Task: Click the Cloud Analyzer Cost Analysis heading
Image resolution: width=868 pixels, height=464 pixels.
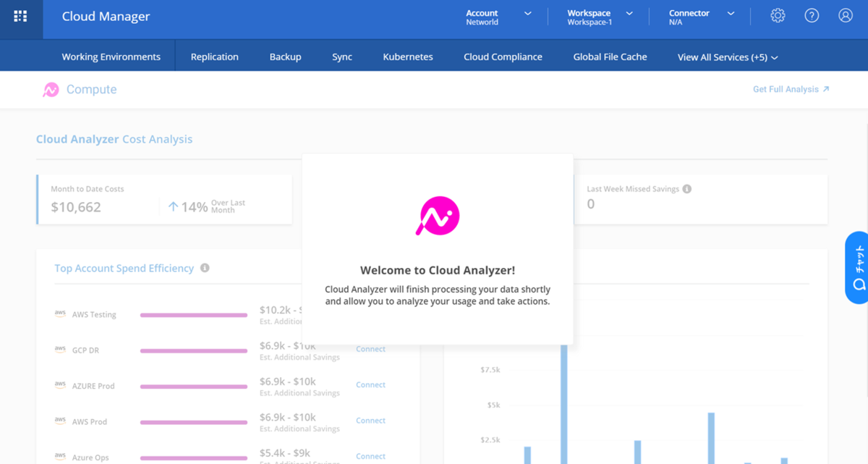Action: pos(114,139)
